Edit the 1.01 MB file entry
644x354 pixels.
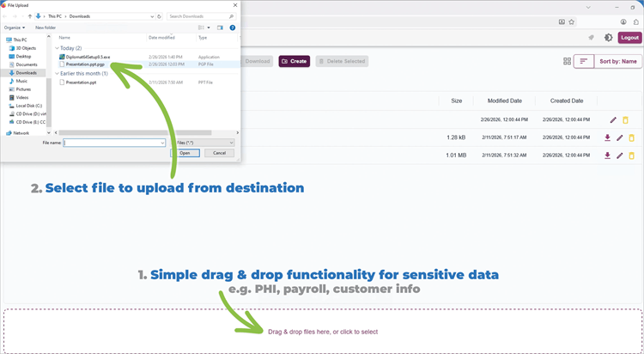(x=620, y=156)
